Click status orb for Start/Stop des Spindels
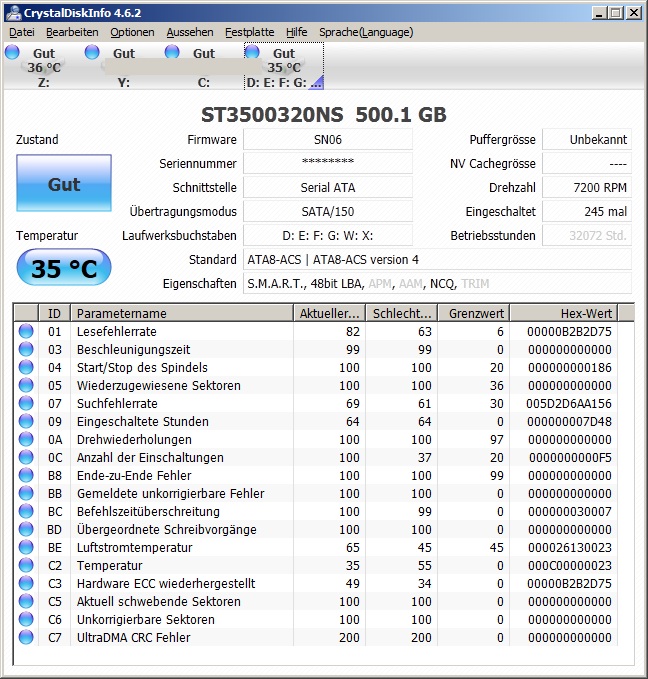Image resolution: width=648 pixels, height=679 pixels. 26,367
